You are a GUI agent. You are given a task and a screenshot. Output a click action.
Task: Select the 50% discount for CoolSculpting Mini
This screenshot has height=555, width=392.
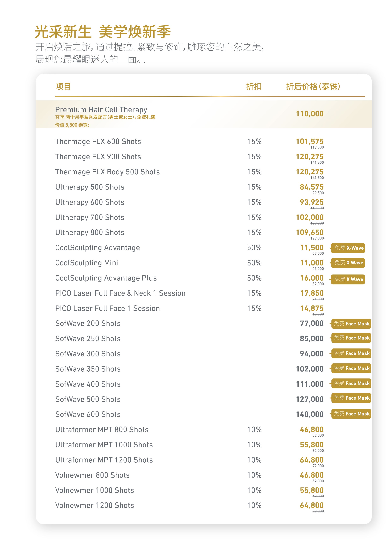click(254, 263)
